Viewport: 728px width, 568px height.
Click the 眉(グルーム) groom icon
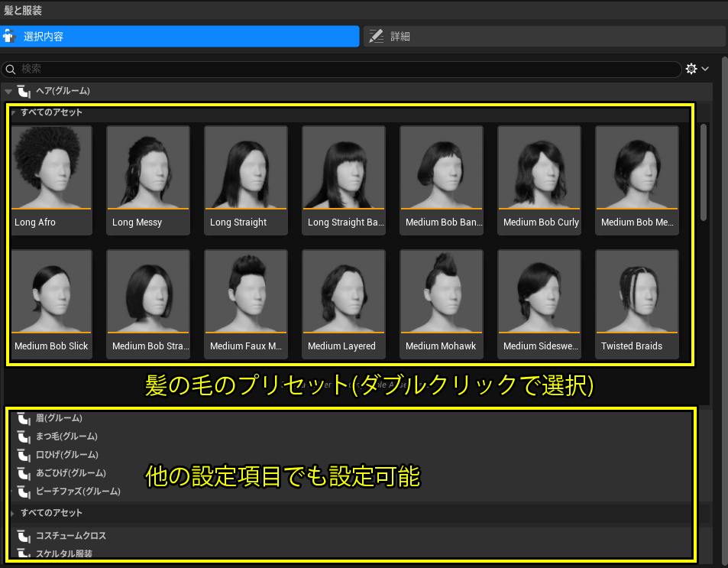[x=24, y=418]
